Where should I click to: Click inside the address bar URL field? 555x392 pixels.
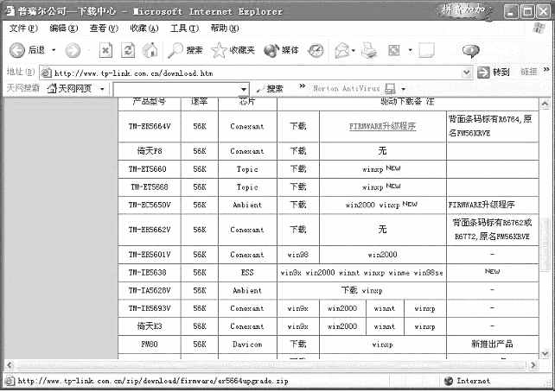tap(259, 72)
